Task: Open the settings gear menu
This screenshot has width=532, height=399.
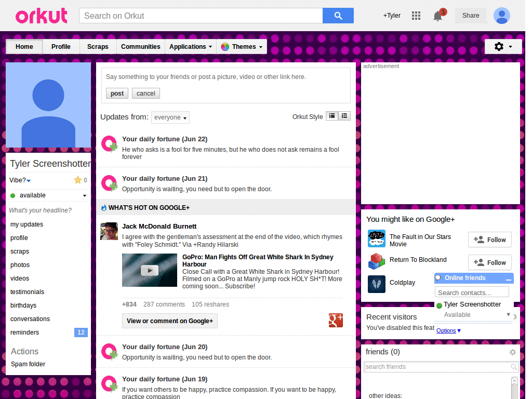Action: (x=503, y=46)
